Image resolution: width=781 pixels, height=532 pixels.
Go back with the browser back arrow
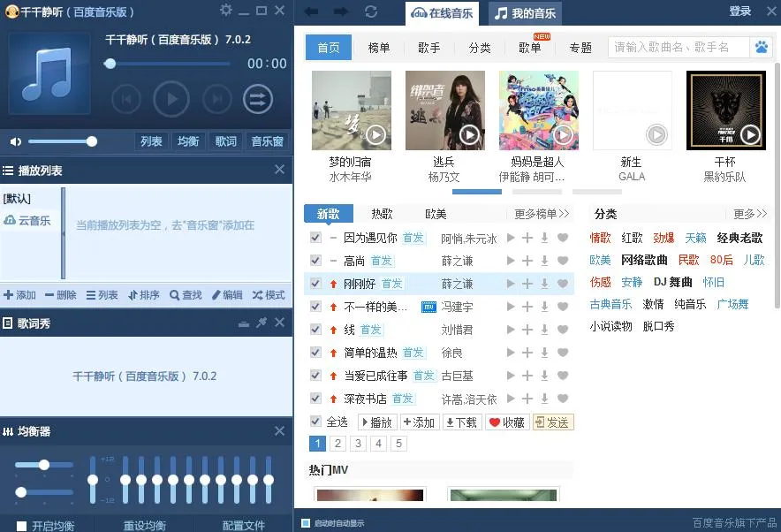(x=311, y=11)
